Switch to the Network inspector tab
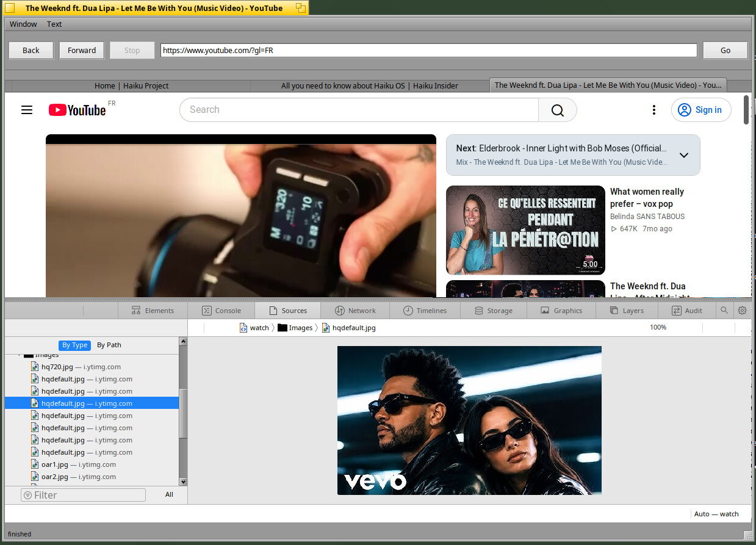756x545 pixels. tap(355, 311)
